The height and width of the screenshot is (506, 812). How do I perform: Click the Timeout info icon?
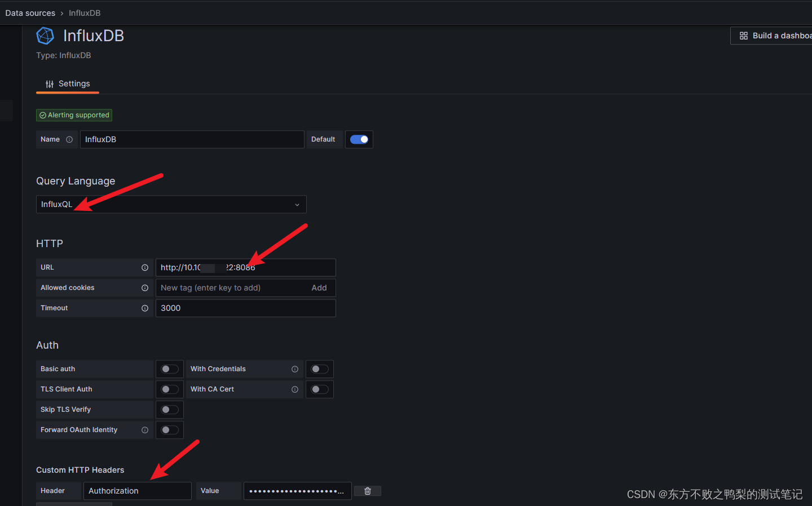[x=145, y=308]
